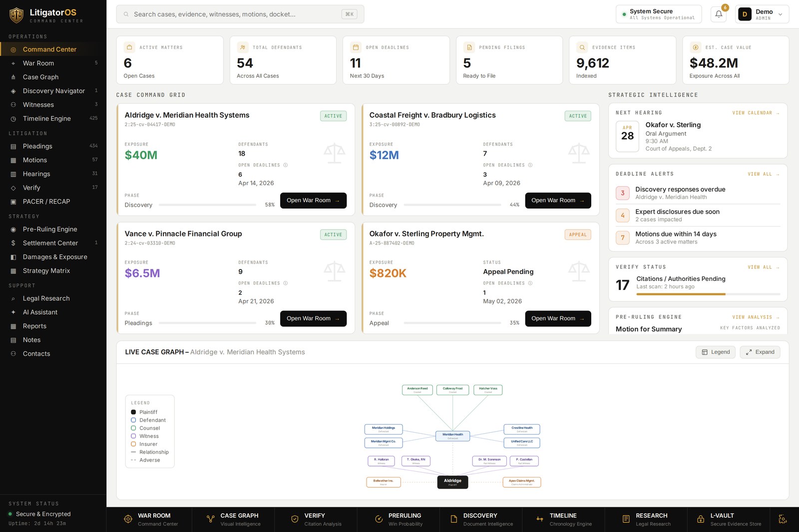The width and height of the screenshot is (799, 532).
Task: Click the search magnifier icon in search bar
Action: tap(126, 14)
